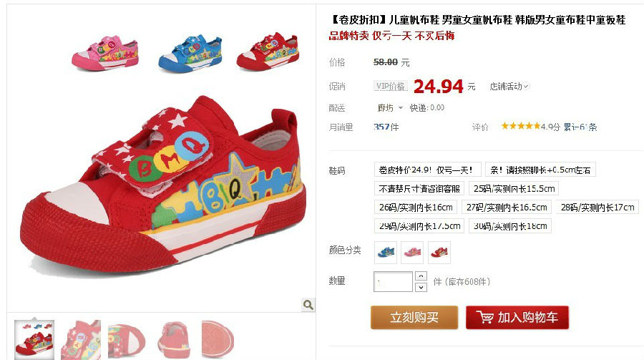Choose size 28码/实测内长17cm
The width and height of the screenshot is (644, 360).
597,207
